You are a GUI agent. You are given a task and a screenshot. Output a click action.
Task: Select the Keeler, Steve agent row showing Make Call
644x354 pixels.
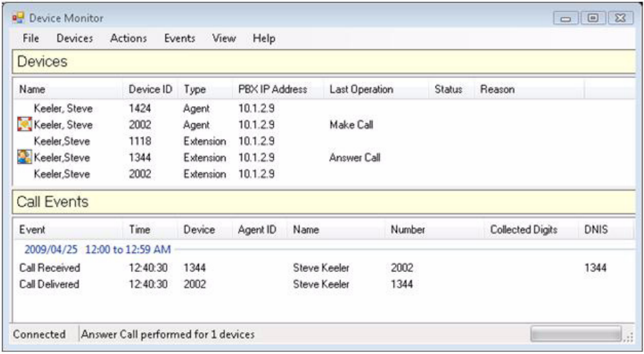click(x=325, y=125)
